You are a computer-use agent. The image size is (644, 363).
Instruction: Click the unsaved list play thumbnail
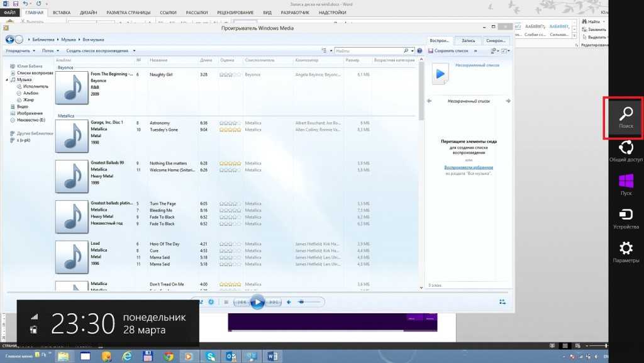[x=440, y=74]
